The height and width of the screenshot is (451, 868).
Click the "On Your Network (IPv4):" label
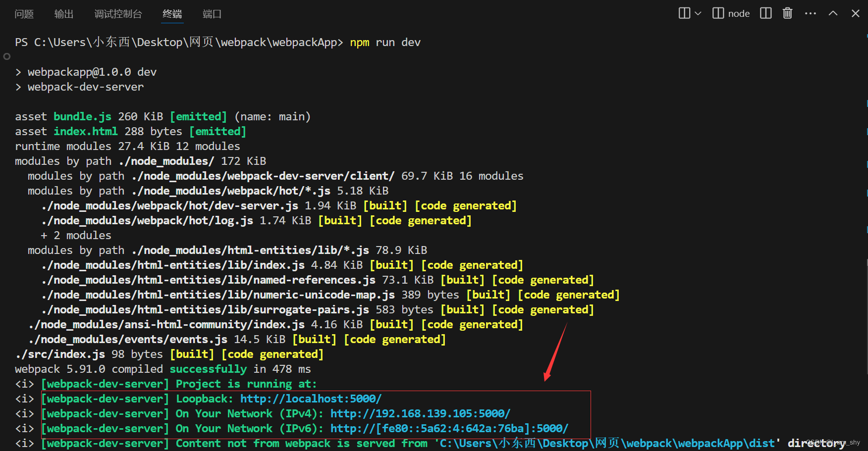point(250,414)
